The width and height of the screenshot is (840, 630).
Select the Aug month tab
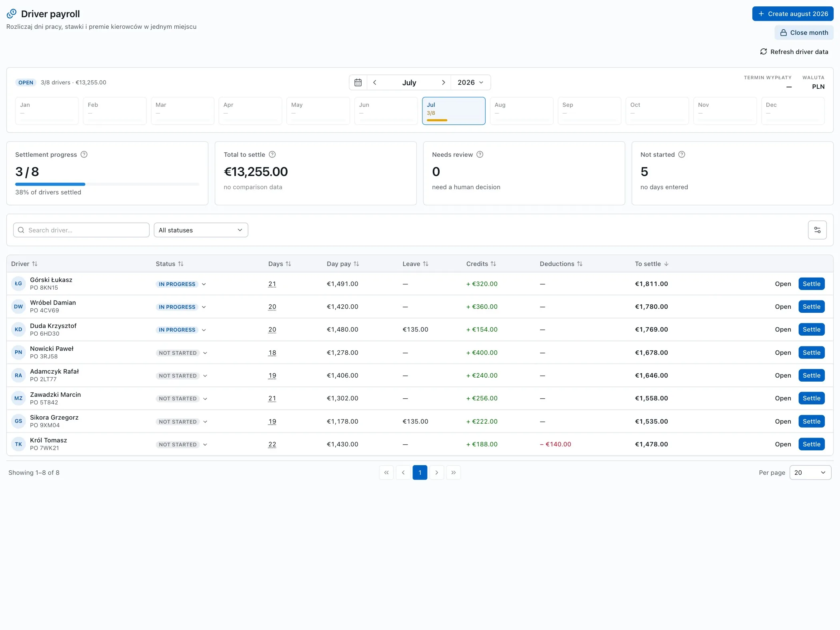522,111
